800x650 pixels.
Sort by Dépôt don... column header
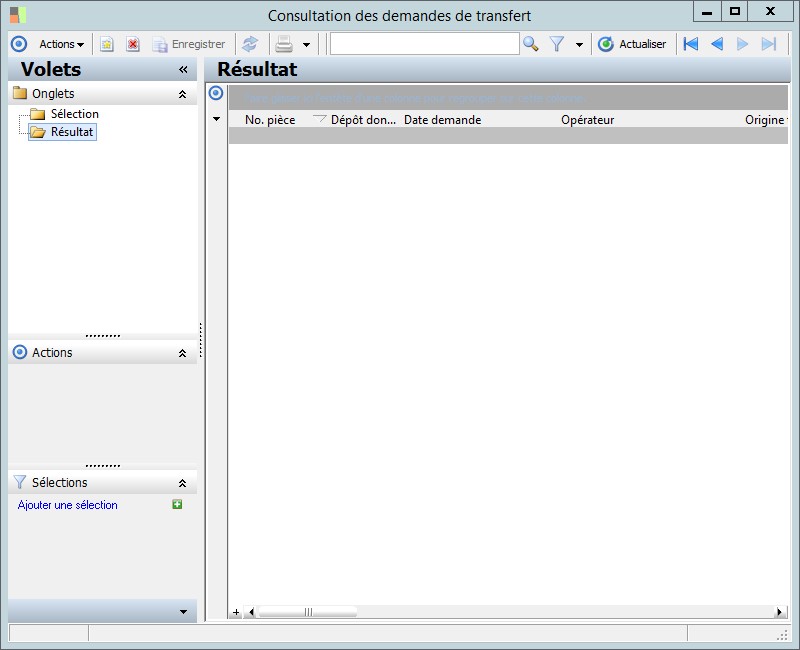[363, 120]
